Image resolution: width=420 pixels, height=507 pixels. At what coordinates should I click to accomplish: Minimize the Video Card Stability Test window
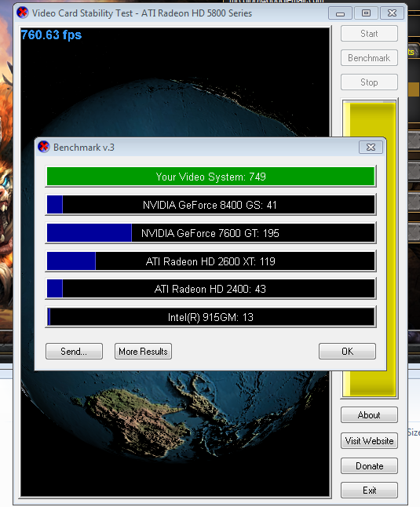[x=340, y=13]
